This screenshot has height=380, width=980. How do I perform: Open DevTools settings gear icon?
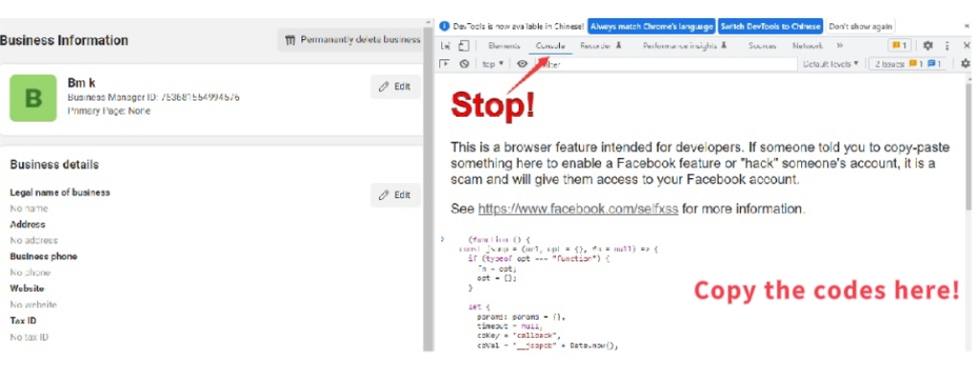(x=928, y=46)
